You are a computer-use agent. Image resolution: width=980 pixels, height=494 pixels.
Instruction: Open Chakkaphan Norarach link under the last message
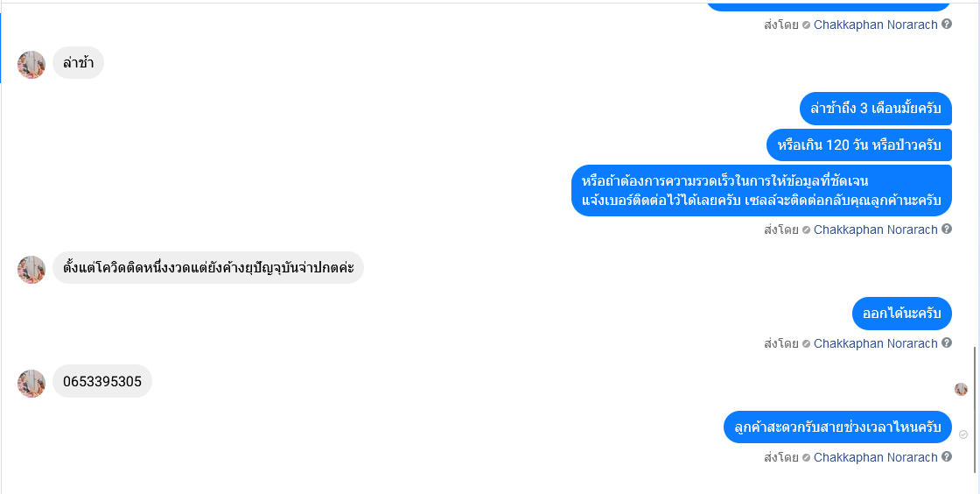click(876, 457)
